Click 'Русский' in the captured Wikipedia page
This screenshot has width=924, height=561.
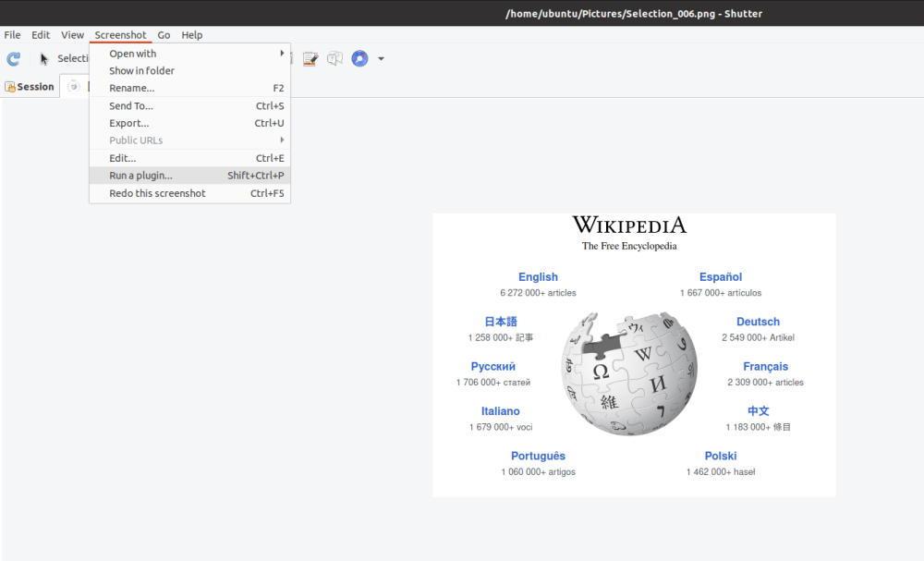[x=493, y=367]
